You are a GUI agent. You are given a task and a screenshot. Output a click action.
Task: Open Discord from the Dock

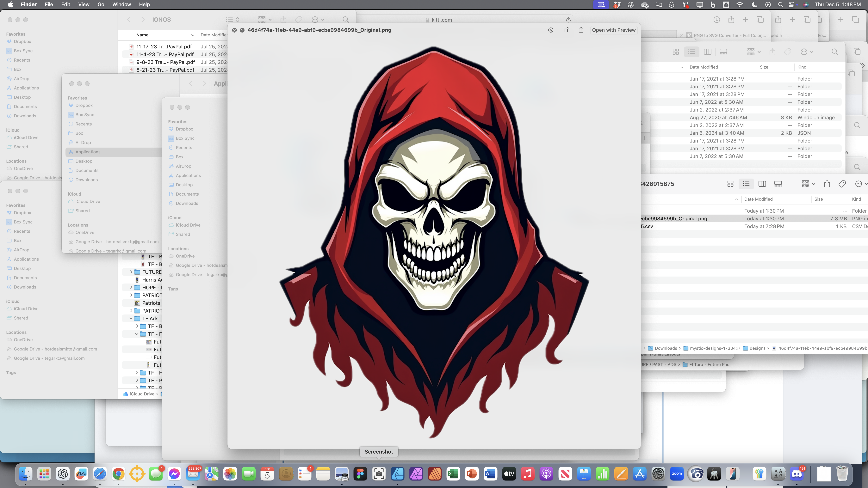click(797, 474)
